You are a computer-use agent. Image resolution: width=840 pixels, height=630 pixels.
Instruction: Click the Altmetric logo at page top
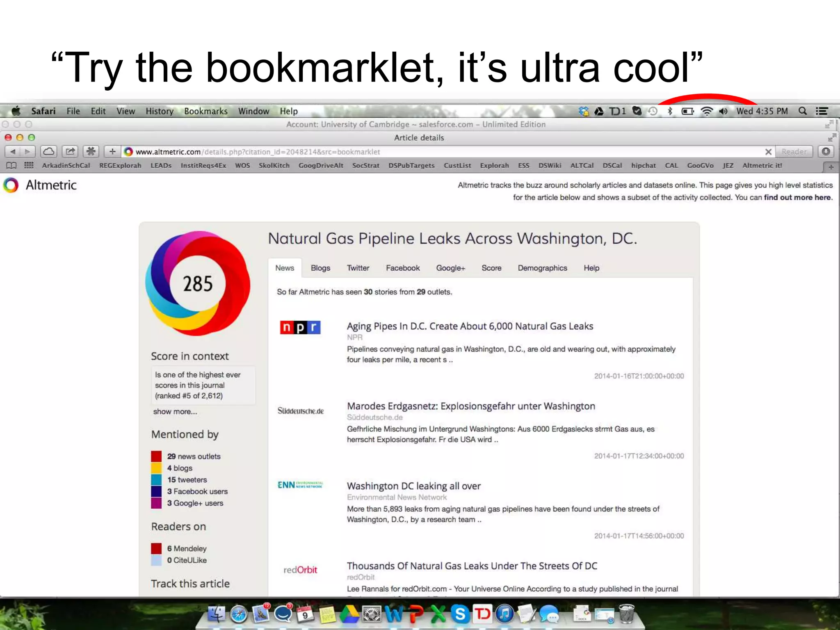[x=40, y=185]
